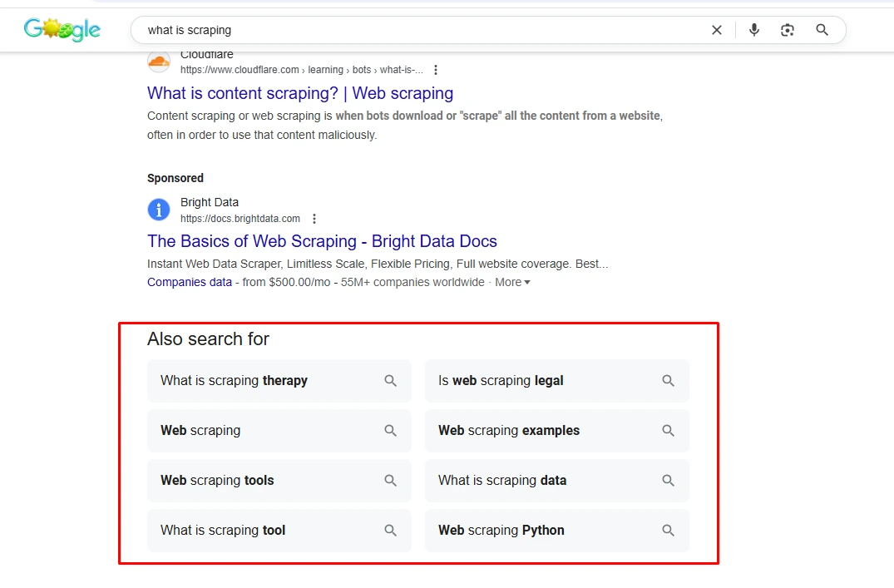Open three-dot menu for Bright Data ad
The width and height of the screenshot is (894, 588).
(x=314, y=219)
